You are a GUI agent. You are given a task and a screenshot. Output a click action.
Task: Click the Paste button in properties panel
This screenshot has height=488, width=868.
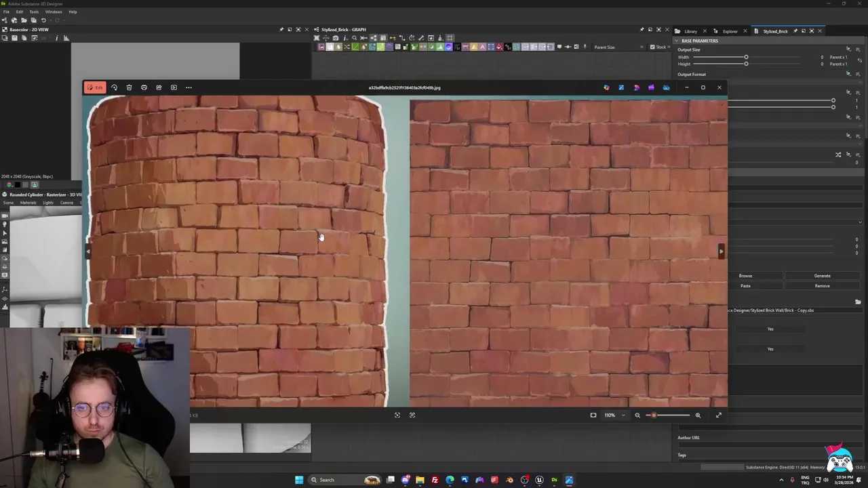pyautogui.click(x=745, y=286)
